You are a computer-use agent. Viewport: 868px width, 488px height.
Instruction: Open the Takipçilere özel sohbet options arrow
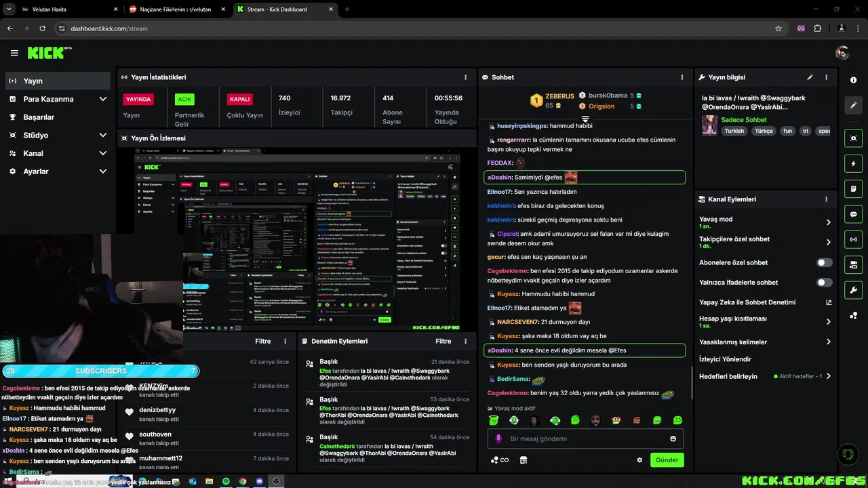coord(828,242)
